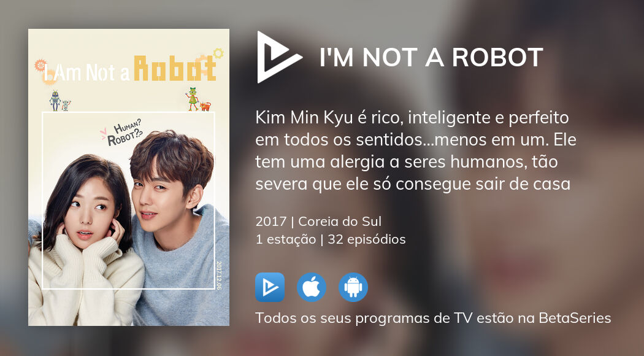
Task: Click the BetaSeries tagline at bottom
Action: [x=433, y=318]
